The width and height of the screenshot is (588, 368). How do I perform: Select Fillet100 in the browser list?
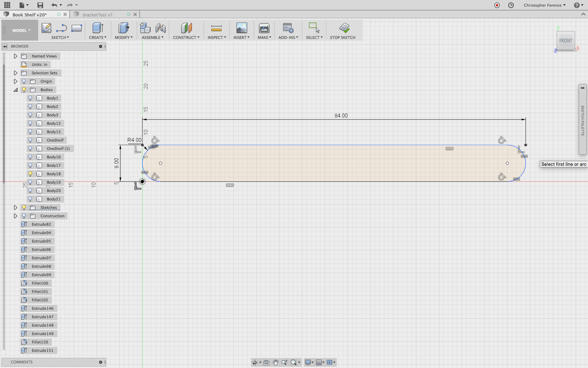pyautogui.click(x=40, y=283)
